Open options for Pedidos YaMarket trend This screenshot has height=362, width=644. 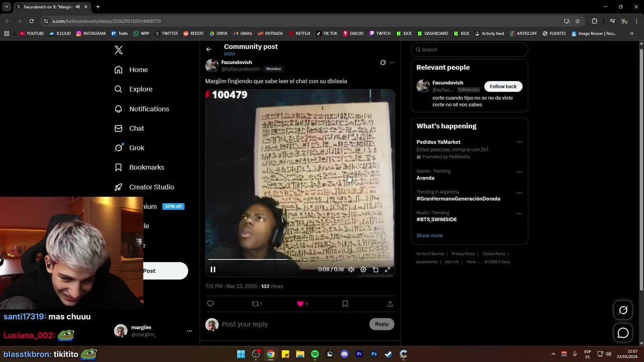pyautogui.click(x=519, y=142)
